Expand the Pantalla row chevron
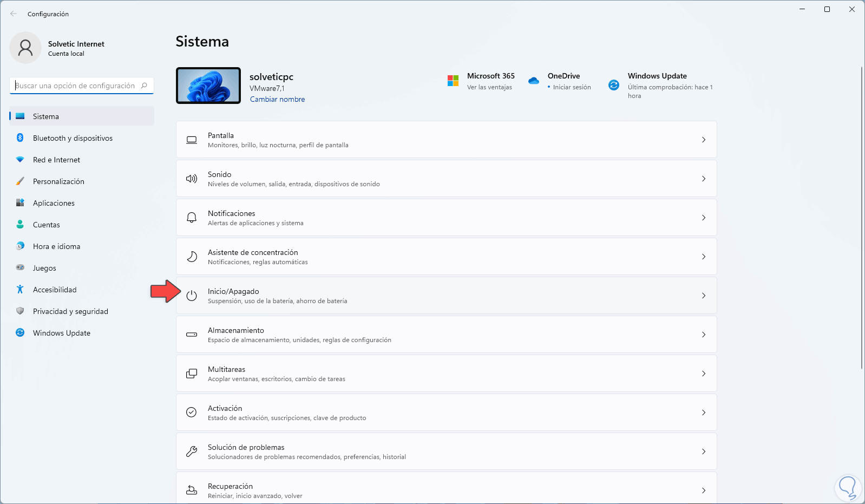Viewport: 865px width, 504px height. (x=704, y=140)
